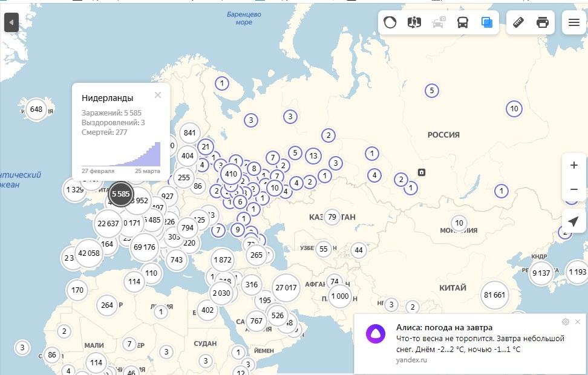The image size is (588, 375).
Task: Click the print map icon
Action: coord(543,22)
